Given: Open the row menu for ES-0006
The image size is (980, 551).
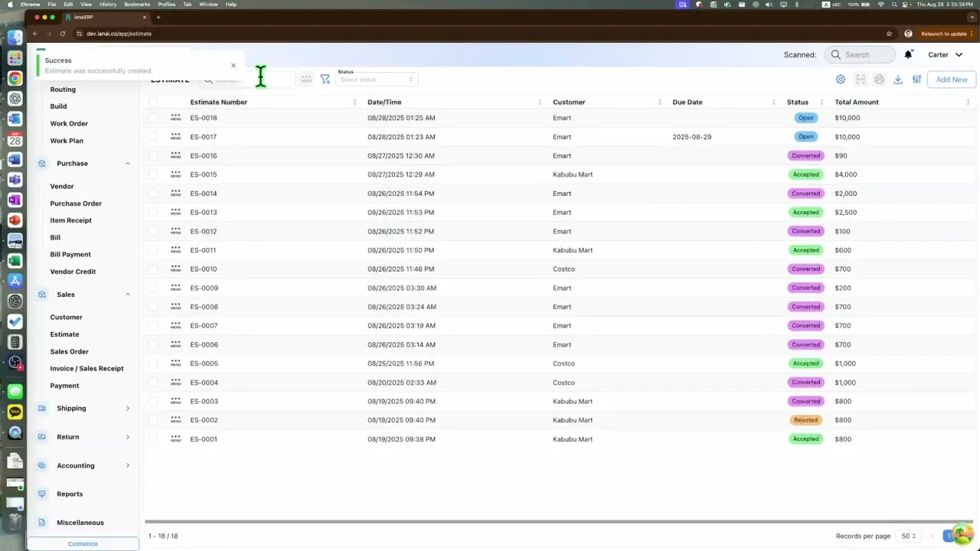Looking at the screenshot, I should point(176,344).
